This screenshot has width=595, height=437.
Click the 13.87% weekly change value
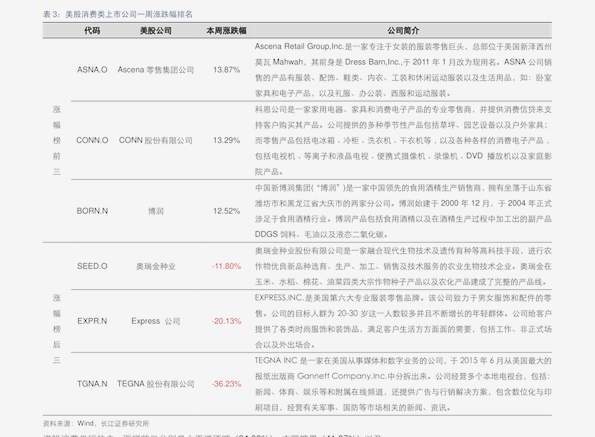227,70
